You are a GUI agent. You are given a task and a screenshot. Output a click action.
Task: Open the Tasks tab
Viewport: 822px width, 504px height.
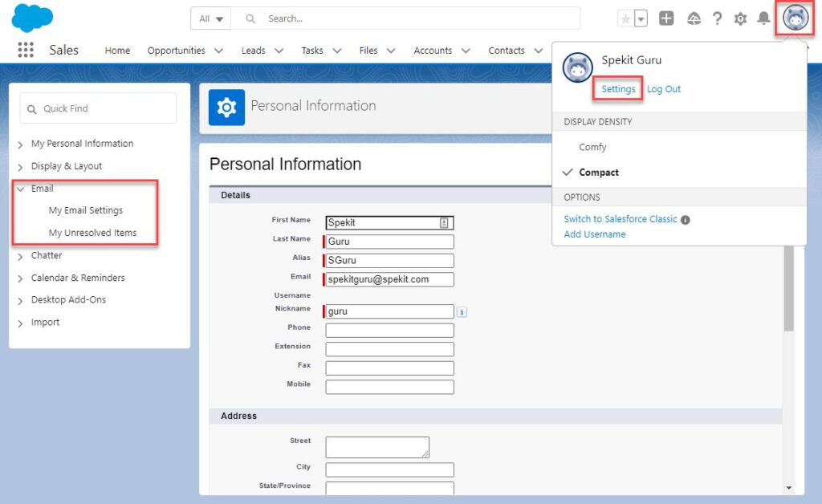(312, 51)
